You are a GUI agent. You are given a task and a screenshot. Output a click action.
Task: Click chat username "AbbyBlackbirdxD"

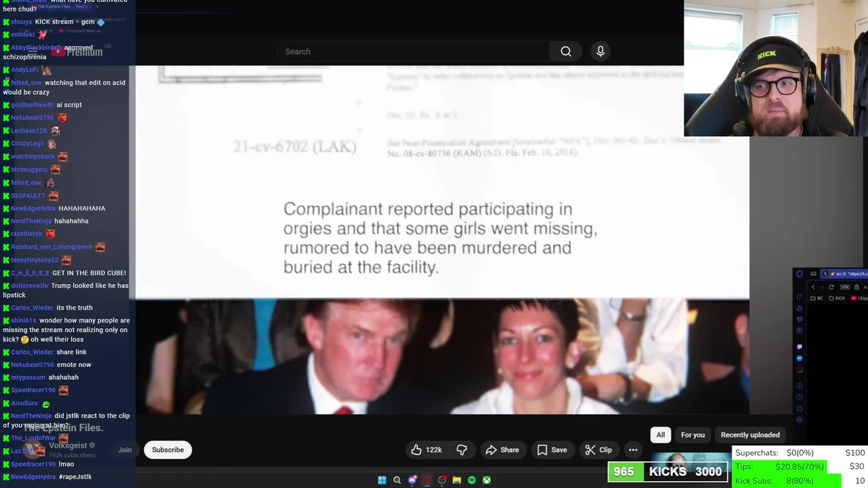tap(36, 48)
